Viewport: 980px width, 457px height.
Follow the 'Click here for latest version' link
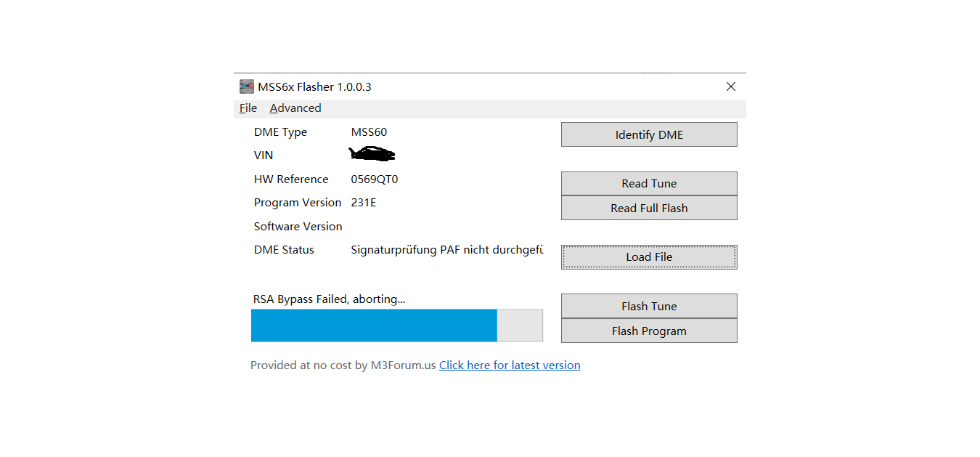click(509, 365)
